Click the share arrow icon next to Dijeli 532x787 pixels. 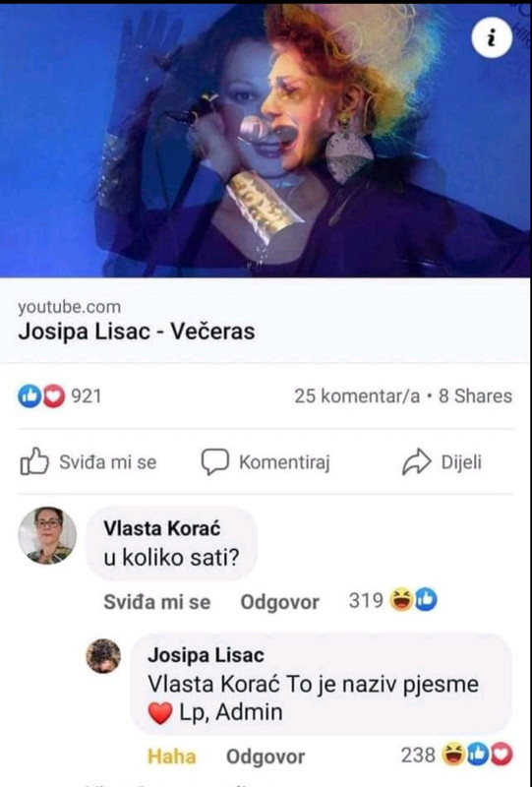[x=417, y=461]
